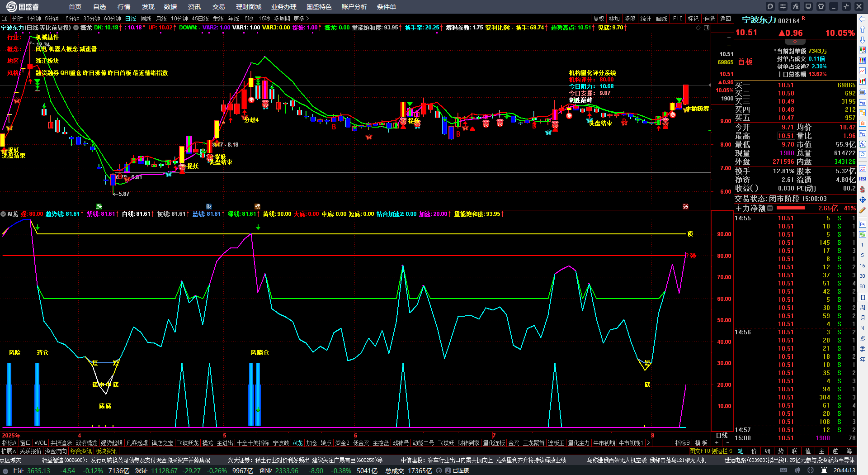Open the tree structure icon in sidebar
Screen dimensions: 868x475
(863, 113)
